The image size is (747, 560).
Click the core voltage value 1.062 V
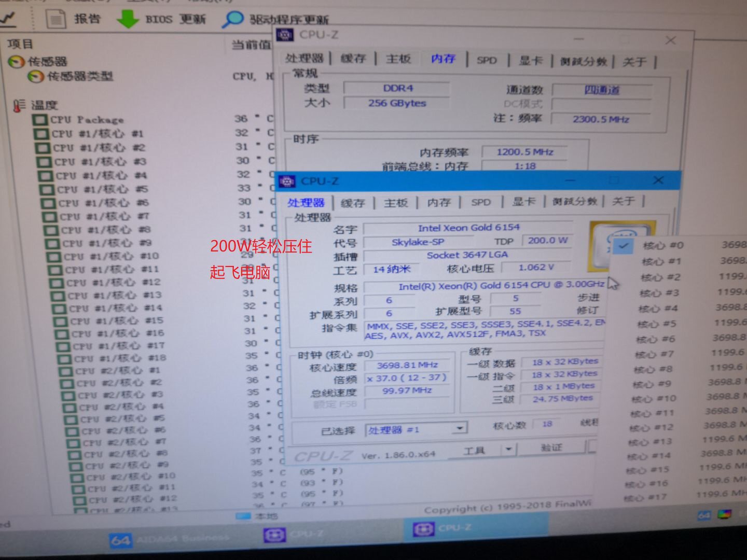(536, 268)
